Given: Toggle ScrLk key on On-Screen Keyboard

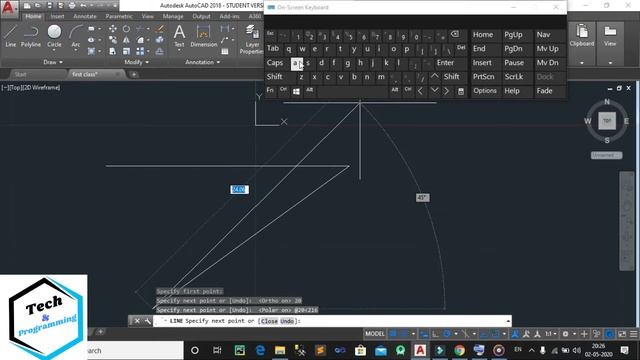Looking at the screenshot, I should [x=513, y=77].
